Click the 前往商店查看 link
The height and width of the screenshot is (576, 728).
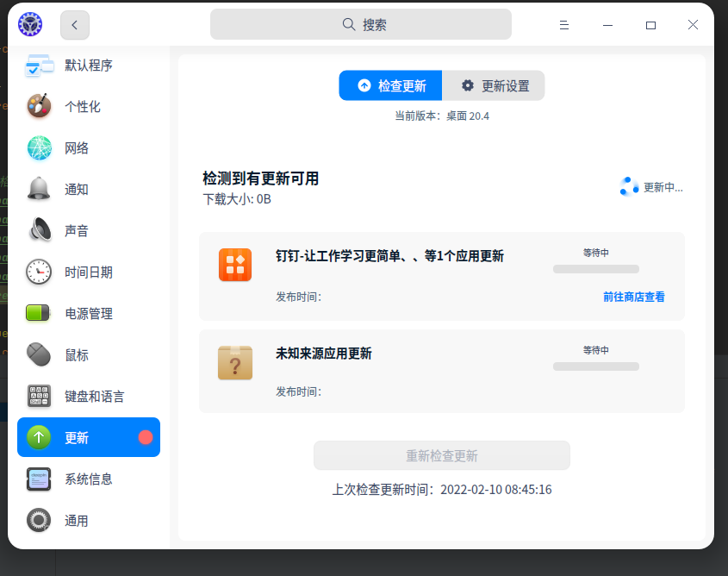click(634, 297)
